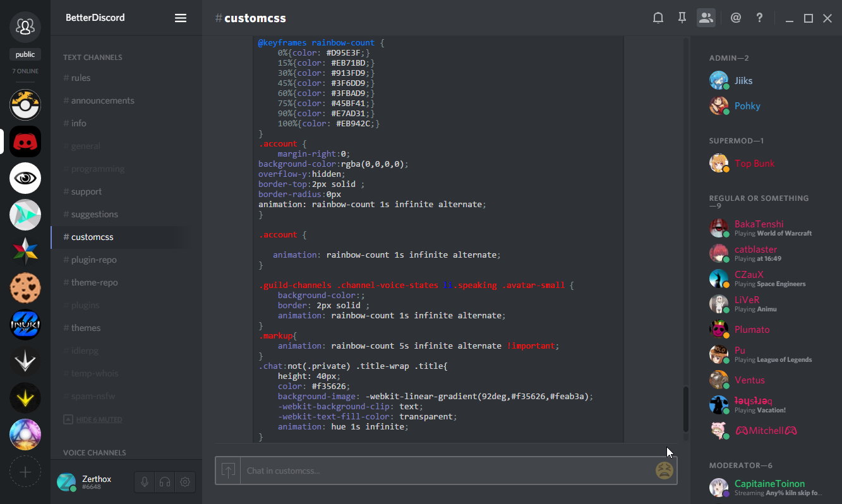This screenshot has height=504, width=842.
Task: Open user settings gear
Action: (185, 482)
